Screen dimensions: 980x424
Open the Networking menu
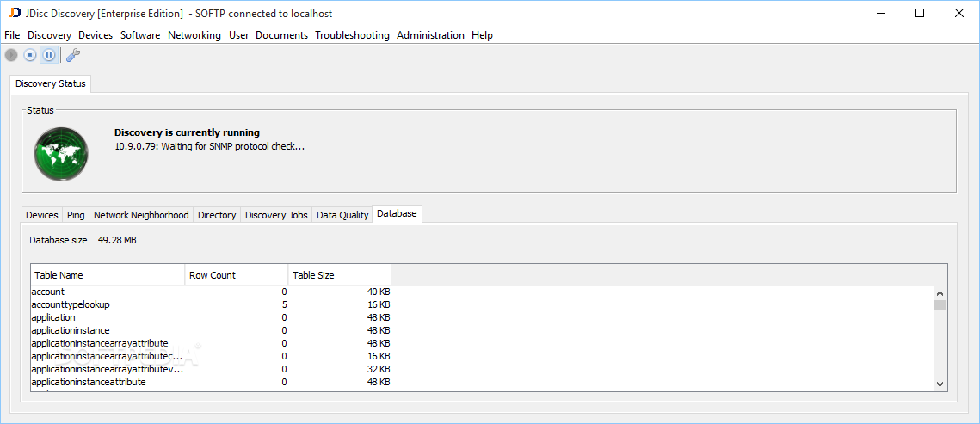[x=194, y=35]
